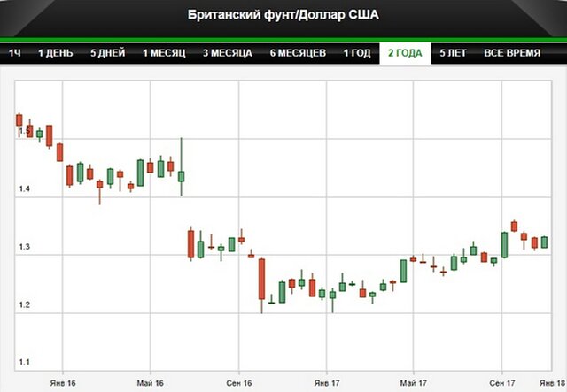Show the 1 МЕСЯЦ period
Screen dimensions: 567x392
pos(164,53)
